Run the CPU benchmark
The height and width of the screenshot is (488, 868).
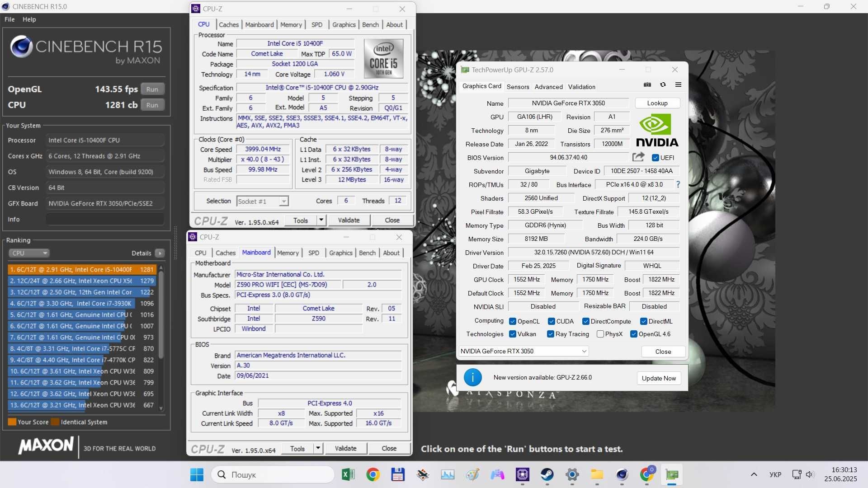coord(152,105)
